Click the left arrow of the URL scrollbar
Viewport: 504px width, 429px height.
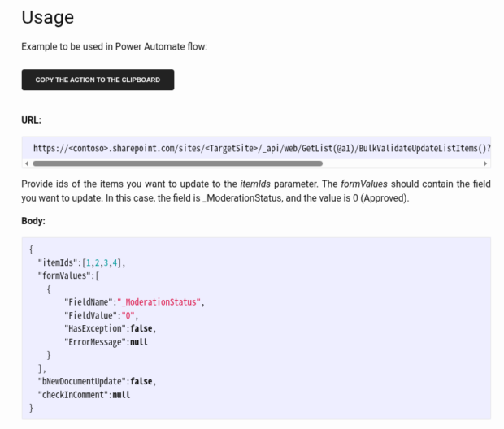tap(26, 163)
